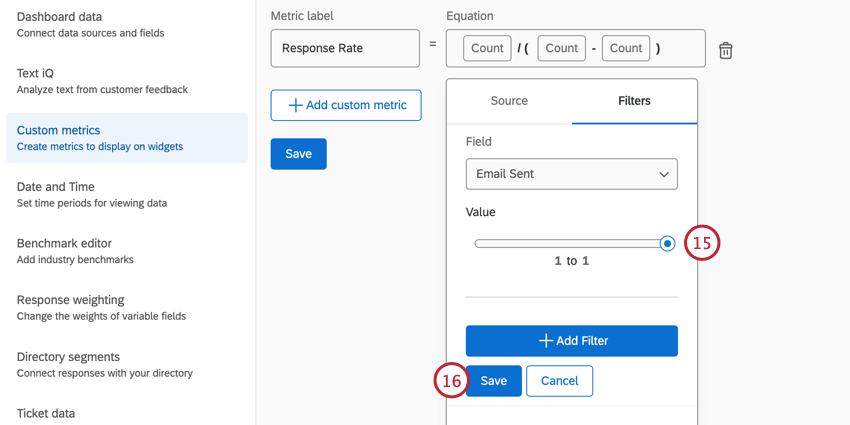Cancel the filter changes
This screenshot has height=425, width=850.
(x=559, y=381)
